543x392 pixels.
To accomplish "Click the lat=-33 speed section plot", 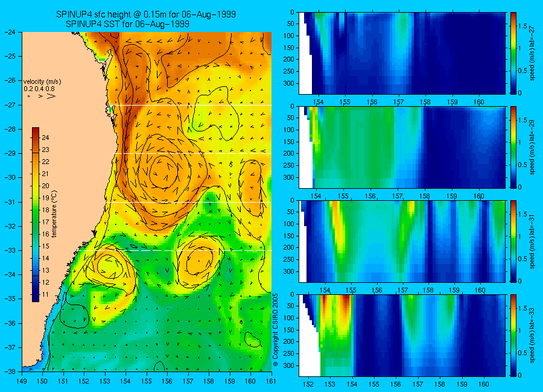I will (402, 335).
